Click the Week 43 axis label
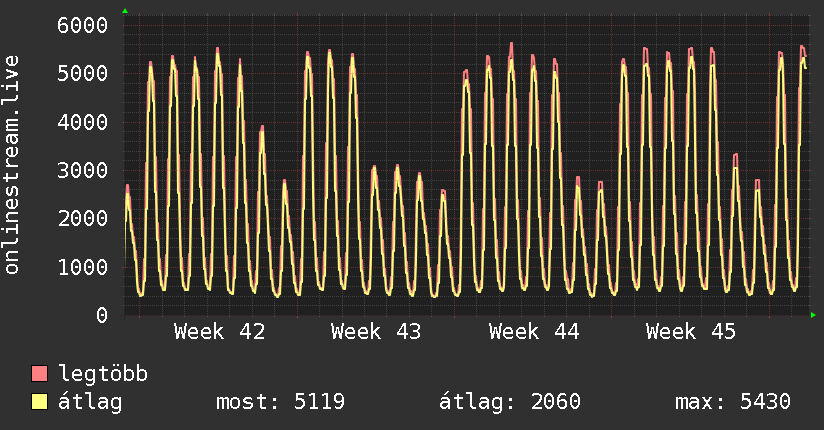Screen dimensions: 824x430 click(376, 331)
